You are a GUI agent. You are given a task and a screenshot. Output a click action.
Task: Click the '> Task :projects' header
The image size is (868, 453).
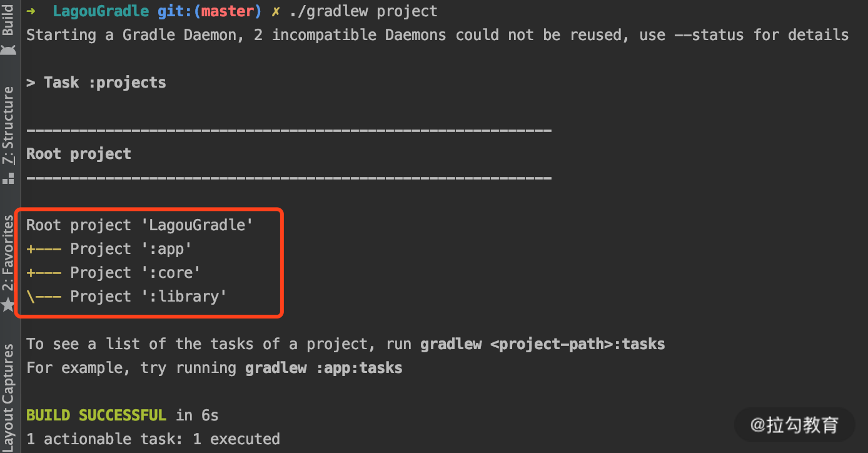(96, 83)
